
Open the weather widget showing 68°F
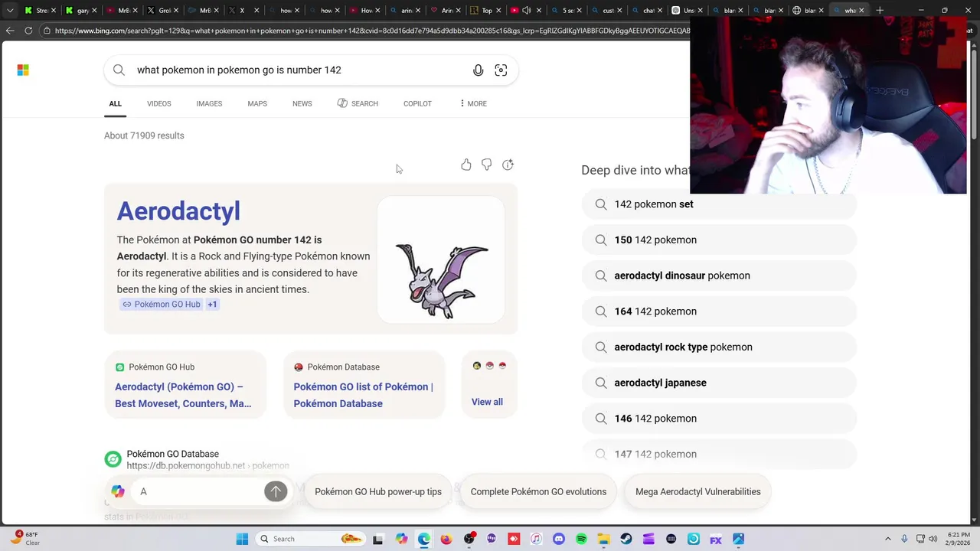pyautogui.click(x=25, y=539)
